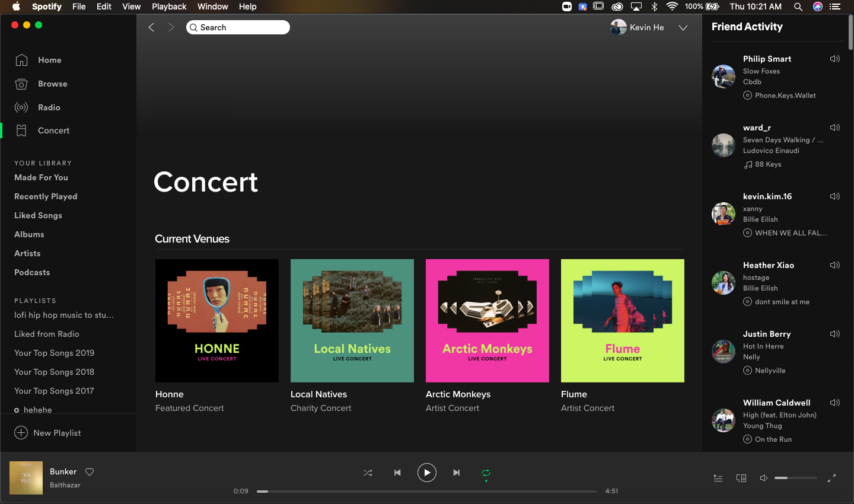The width and height of the screenshot is (854, 504).
Task: Open the Podcasts library
Action: pyautogui.click(x=32, y=272)
